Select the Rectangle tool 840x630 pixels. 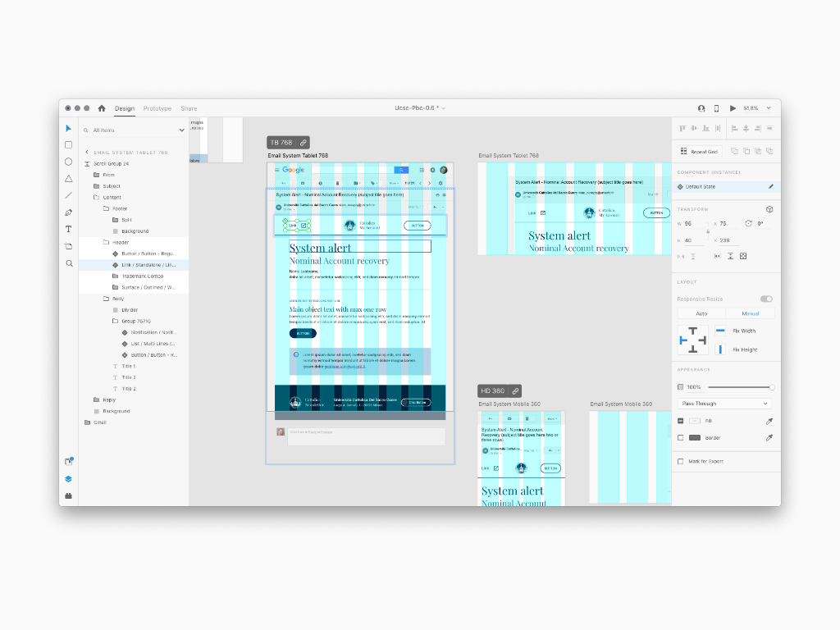click(x=69, y=144)
